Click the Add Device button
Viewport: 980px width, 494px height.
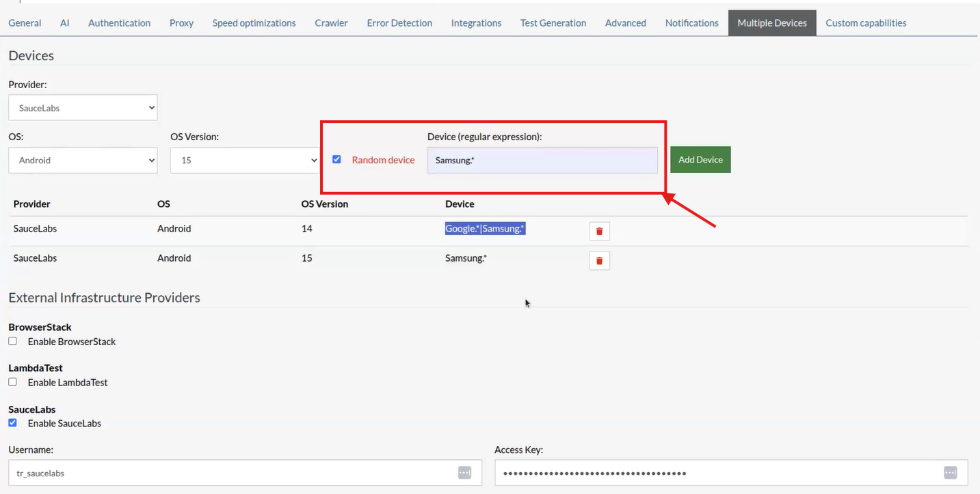tap(700, 159)
